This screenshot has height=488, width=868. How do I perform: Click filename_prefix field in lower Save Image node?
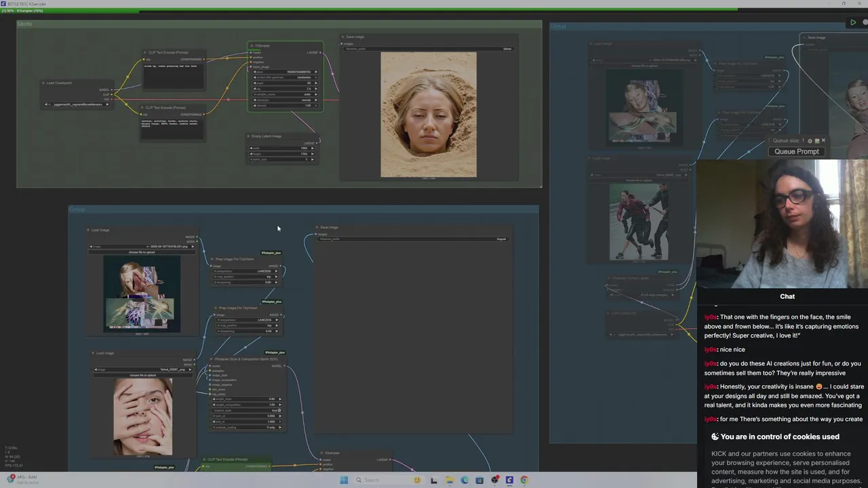pos(413,239)
